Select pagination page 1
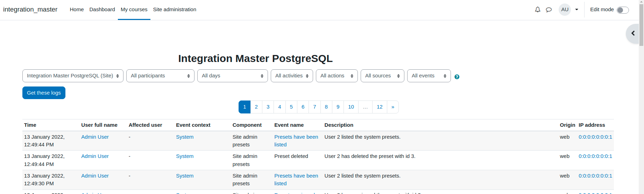This screenshot has height=194, width=644. [x=245, y=107]
